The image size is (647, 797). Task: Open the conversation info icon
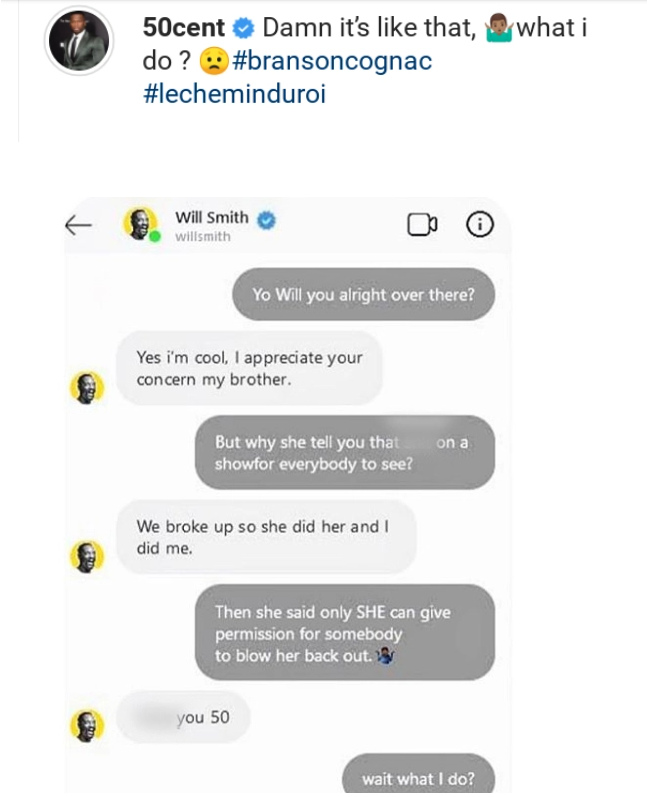[480, 226]
